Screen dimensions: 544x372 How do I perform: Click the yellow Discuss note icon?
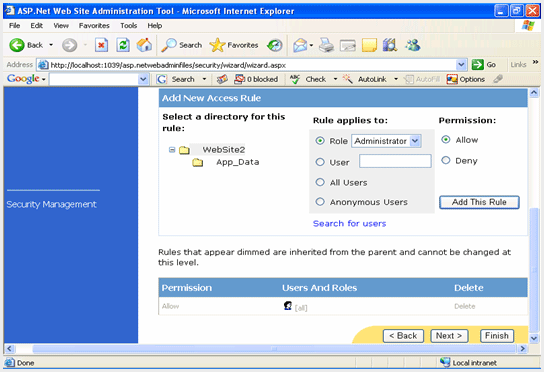pyautogui.click(x=369, y=45)
